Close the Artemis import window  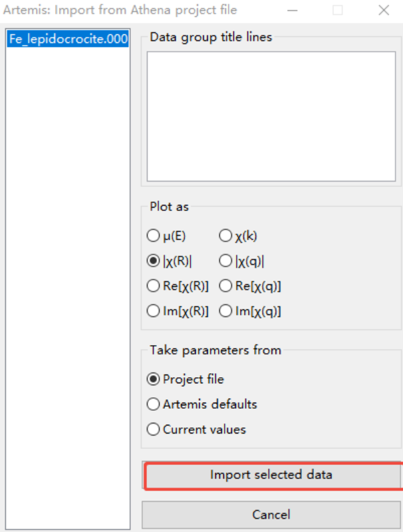(x=384, y=11)
